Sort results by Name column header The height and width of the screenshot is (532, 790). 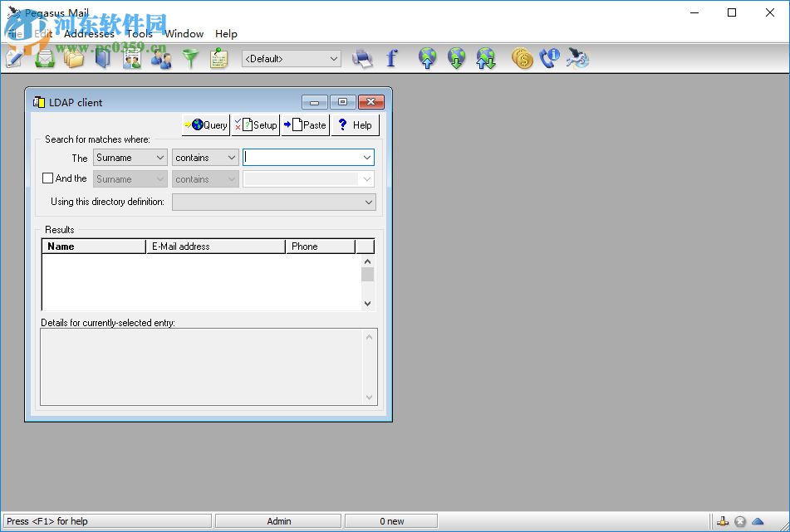click(94, 246)
